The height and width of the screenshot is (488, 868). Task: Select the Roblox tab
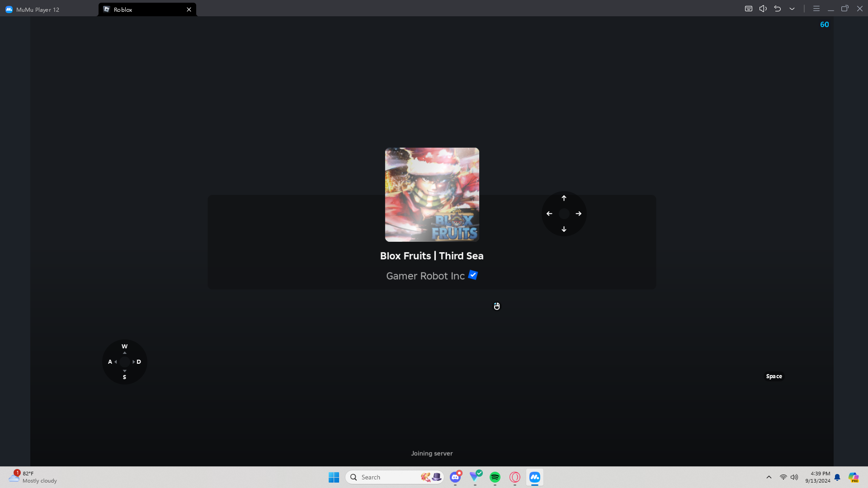147,9
